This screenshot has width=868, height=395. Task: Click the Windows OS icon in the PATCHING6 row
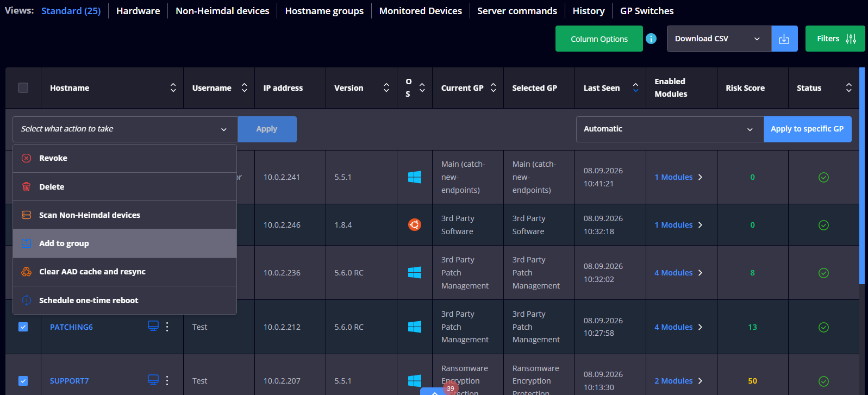coord(415,327)
